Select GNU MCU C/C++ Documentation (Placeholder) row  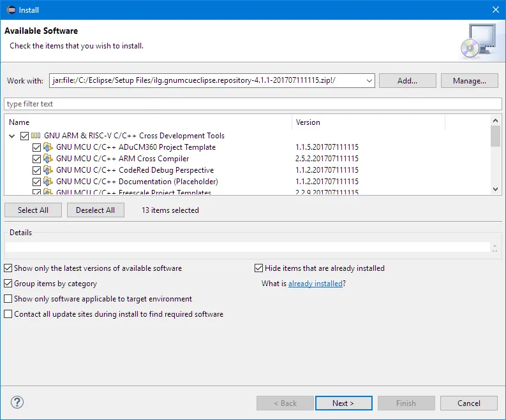click(x=137, y=182)
